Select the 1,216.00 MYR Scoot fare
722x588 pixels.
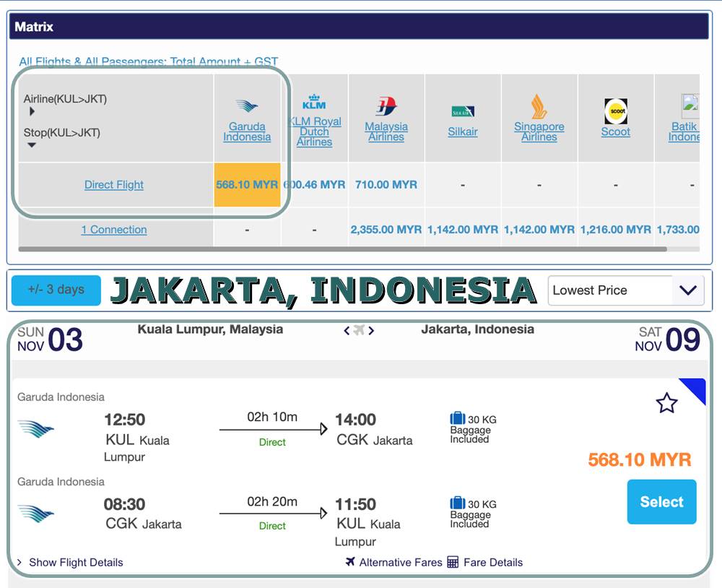pyautogui.click(x=616, y=230)
